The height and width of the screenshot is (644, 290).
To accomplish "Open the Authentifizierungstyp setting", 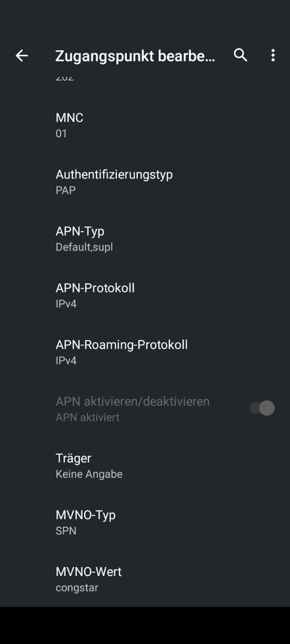I will coord(145,182).
